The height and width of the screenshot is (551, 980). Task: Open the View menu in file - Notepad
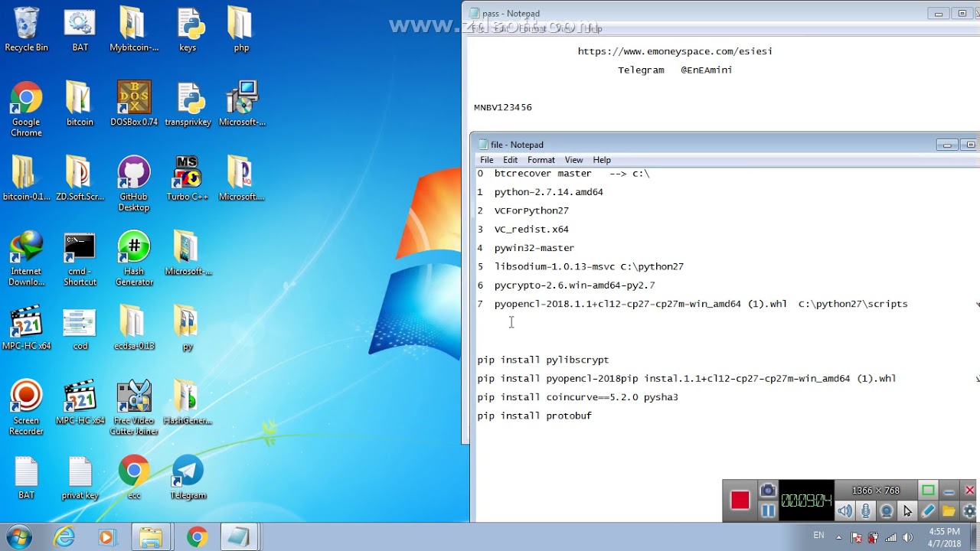574,160
